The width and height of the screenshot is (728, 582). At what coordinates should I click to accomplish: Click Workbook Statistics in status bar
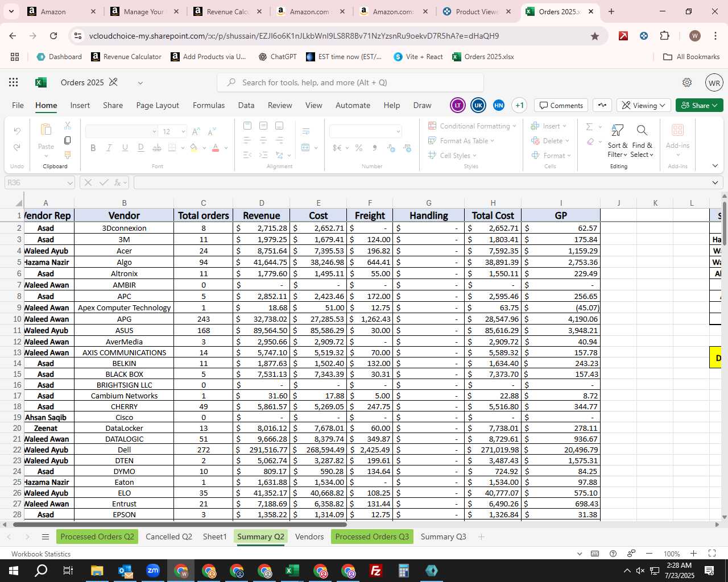point(41,554)
